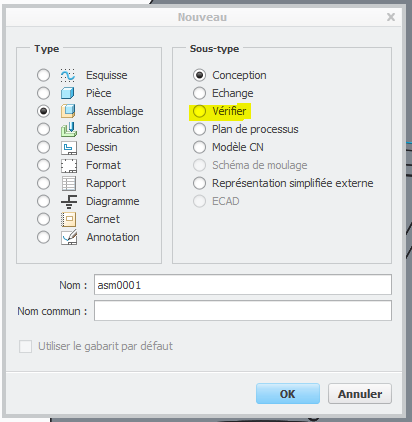Click the Annotation markup icon
Viewport: 412px width, 422px height.
[x=69, y=237]
